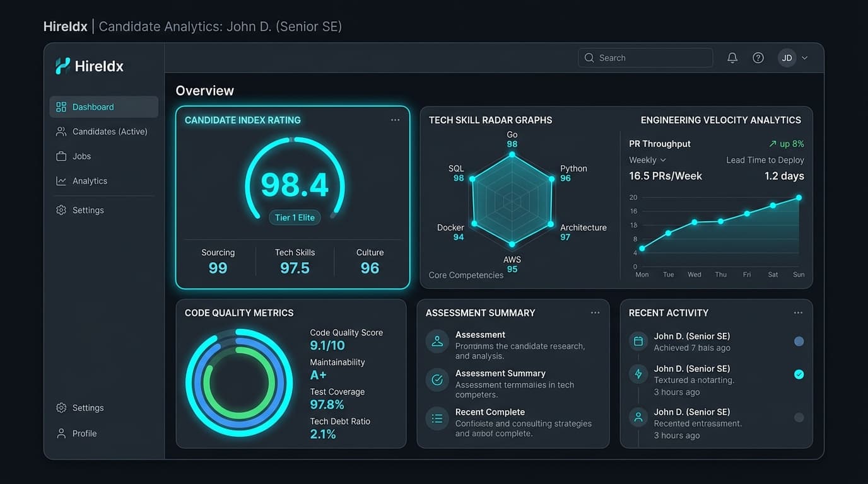The image size is (868, 484).
Task: Open Recent Activity options menu
Action: click(x=798, y=313)
